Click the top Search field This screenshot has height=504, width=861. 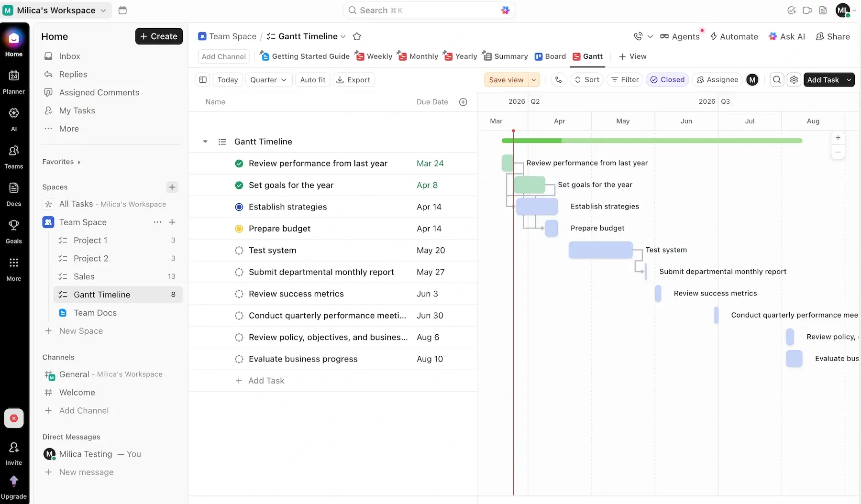pyautogui.click(x=429, y=10)
